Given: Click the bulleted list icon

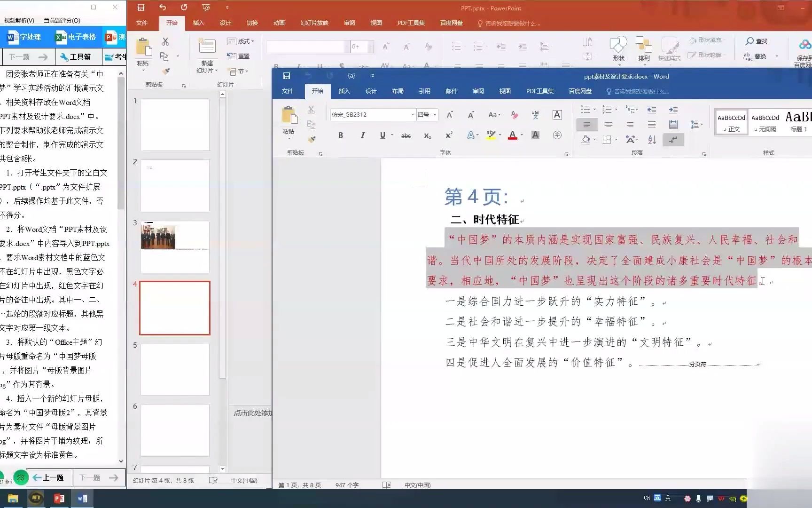Looking at the screenshot, I should [586, 109].
